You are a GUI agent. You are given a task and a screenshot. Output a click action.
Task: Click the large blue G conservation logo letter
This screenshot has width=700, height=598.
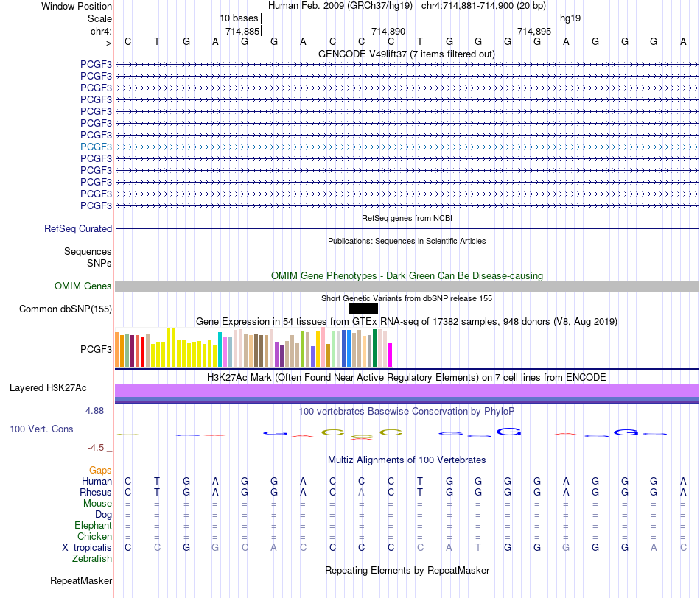tap(509, 432)
